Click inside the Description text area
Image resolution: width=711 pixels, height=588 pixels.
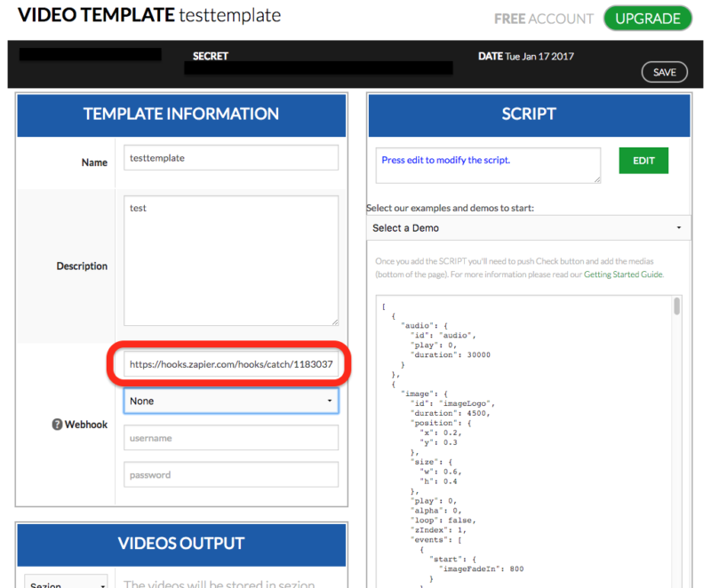coord(231,260)
